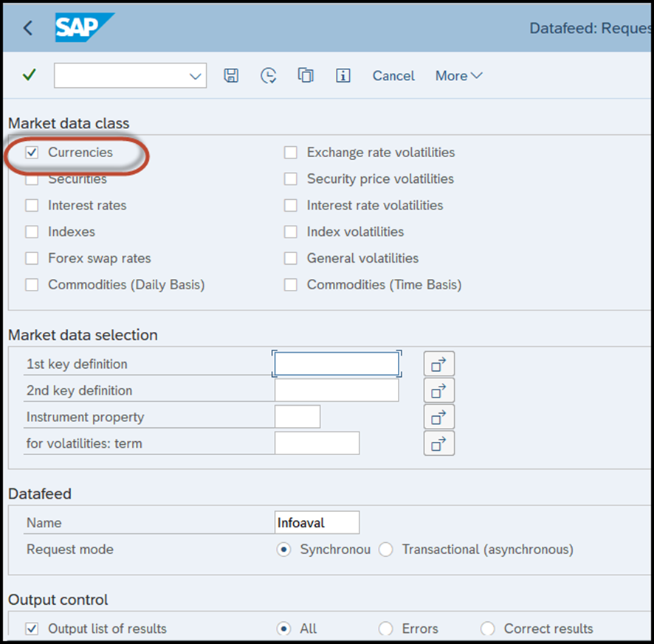This screenshot has width=654, height=644.
Task: Open multiple selection for 1st key definition
Action: point(439,363)
